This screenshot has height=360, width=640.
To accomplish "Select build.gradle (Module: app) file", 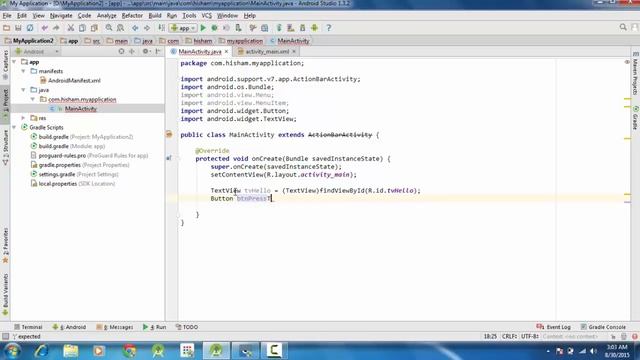I will 68,146.
